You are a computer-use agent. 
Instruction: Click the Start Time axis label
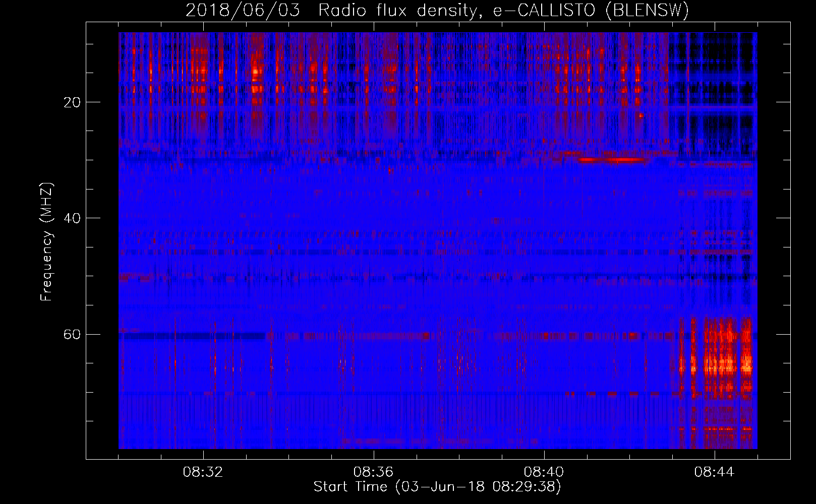click(x=437, y=487)
